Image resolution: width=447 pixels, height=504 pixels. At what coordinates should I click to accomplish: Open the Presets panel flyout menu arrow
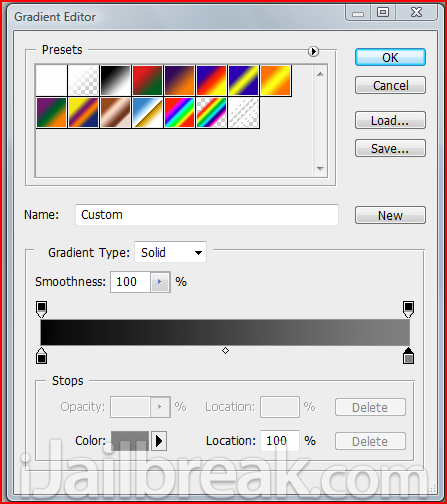(x=313, y=51)
